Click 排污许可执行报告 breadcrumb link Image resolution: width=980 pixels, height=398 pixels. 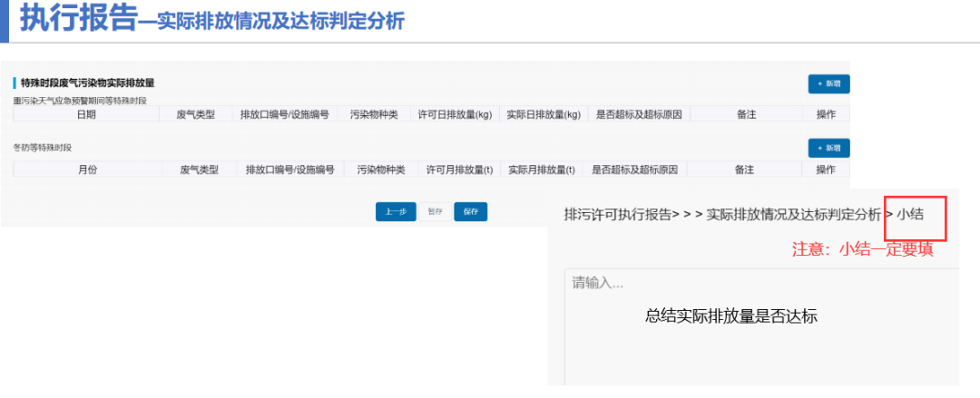(618, 215)
